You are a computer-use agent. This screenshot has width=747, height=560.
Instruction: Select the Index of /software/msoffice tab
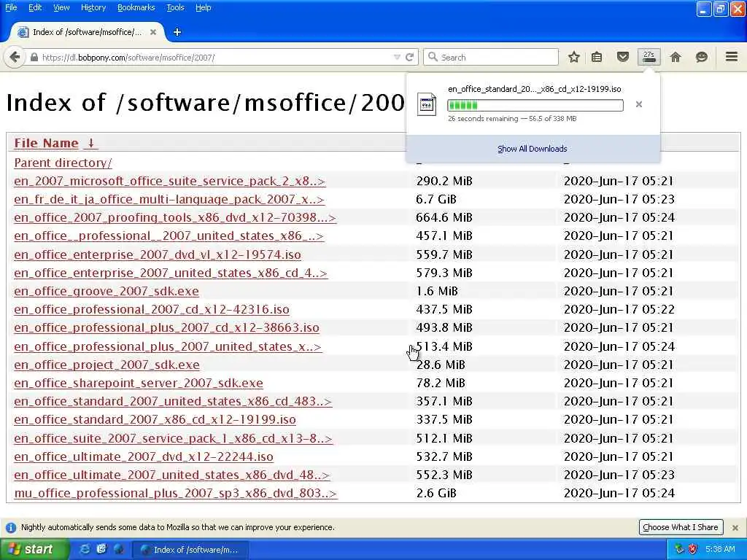pyautogui.click(x=87, y=32)
